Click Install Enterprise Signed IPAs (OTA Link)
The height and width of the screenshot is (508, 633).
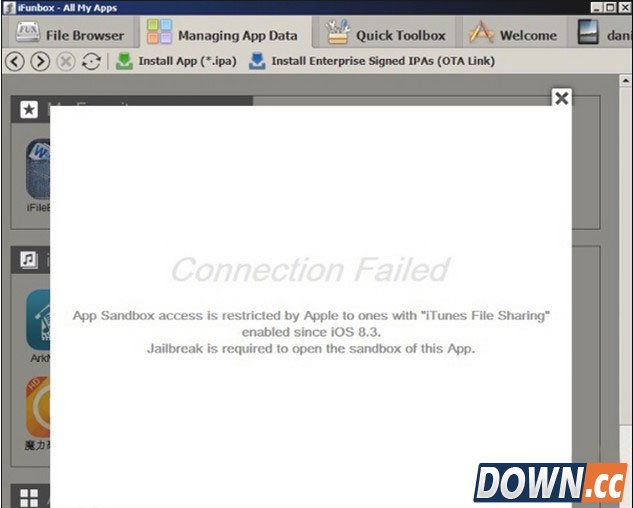[371, 61]
